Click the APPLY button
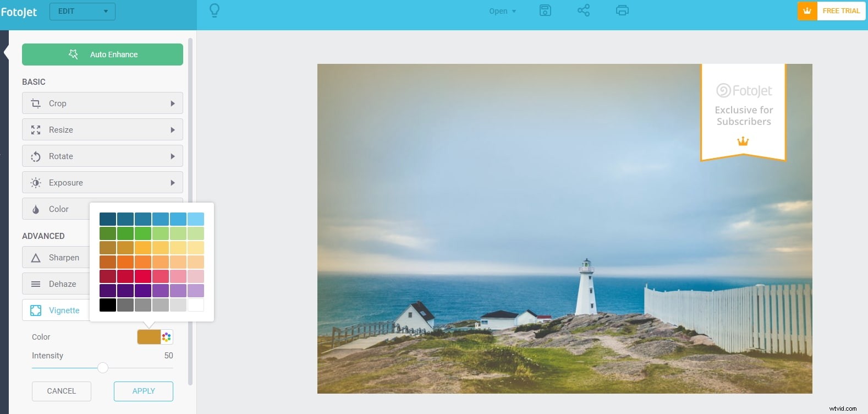 (x=144, y=391)
